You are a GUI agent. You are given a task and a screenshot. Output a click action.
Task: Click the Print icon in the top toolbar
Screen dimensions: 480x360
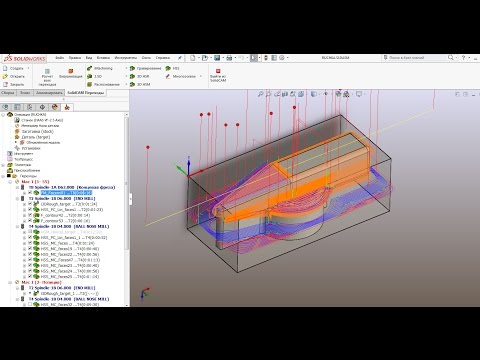[229, 58]
